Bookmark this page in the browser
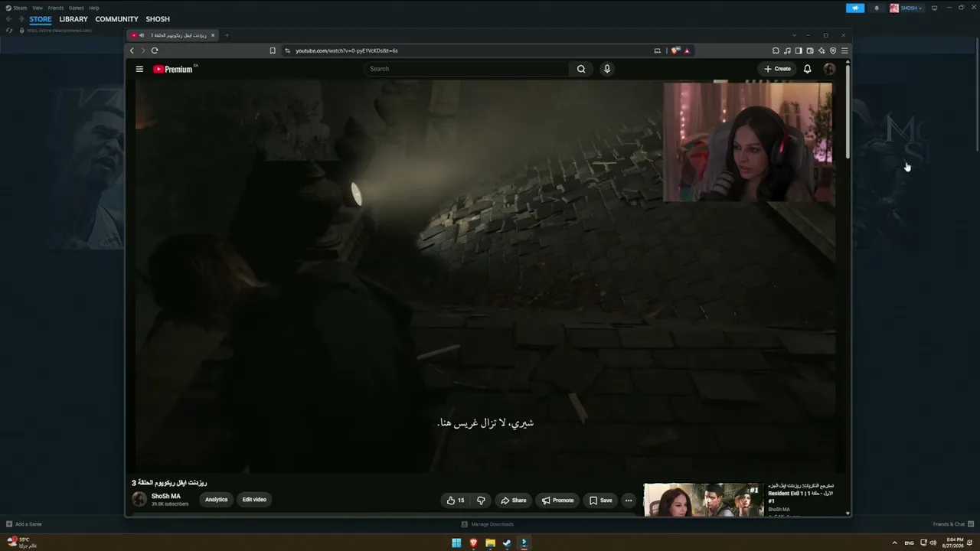This screenshot has height=551, width=980. [x=273, y=51]
